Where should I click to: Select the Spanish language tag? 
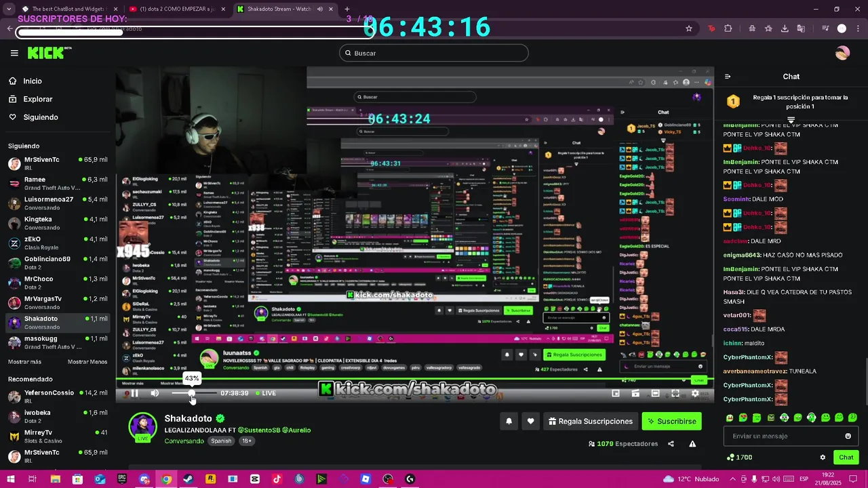(221, 441)
